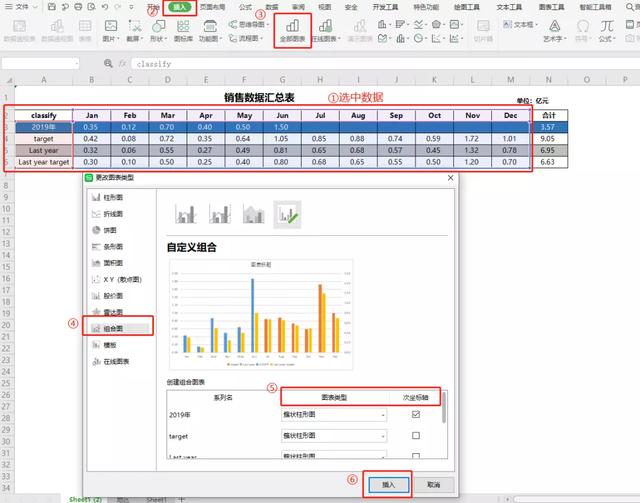Uncheck secondary axis for 2019年 series
This screenshot has height=503, width=640.
(416, 414)
